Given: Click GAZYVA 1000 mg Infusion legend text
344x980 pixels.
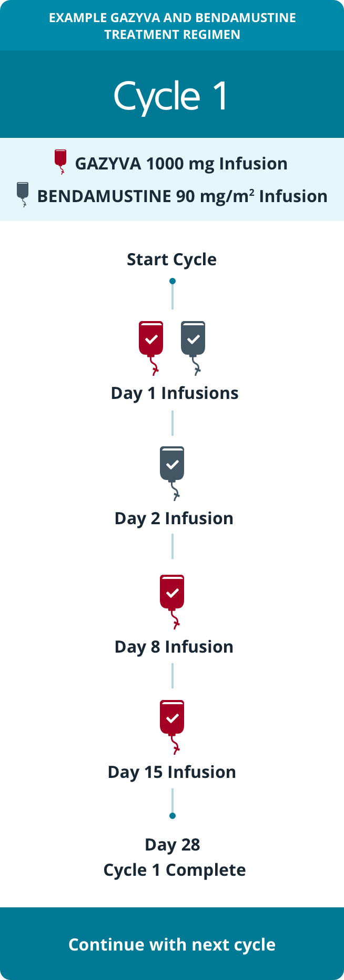Looking at the screenshot, I should pos(181,164).
